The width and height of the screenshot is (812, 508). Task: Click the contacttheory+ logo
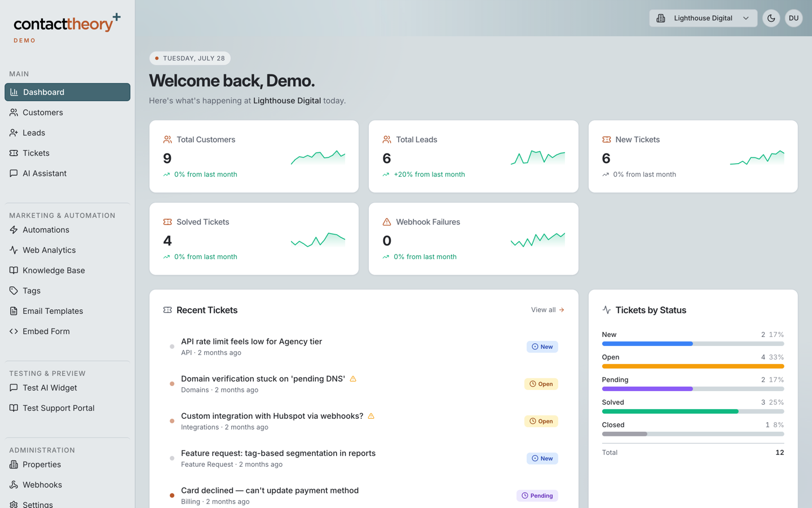pyautogui.click(x=67, y=24)
